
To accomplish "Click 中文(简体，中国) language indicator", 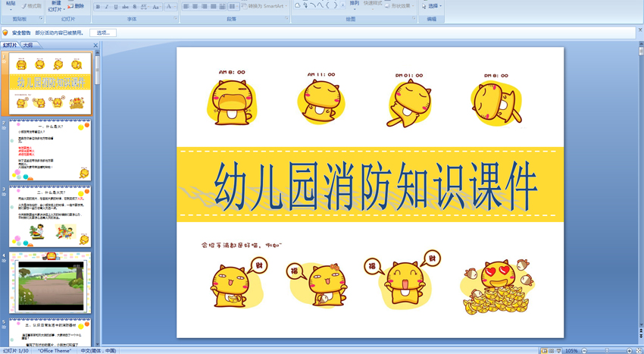I will (x=98, y=351).
